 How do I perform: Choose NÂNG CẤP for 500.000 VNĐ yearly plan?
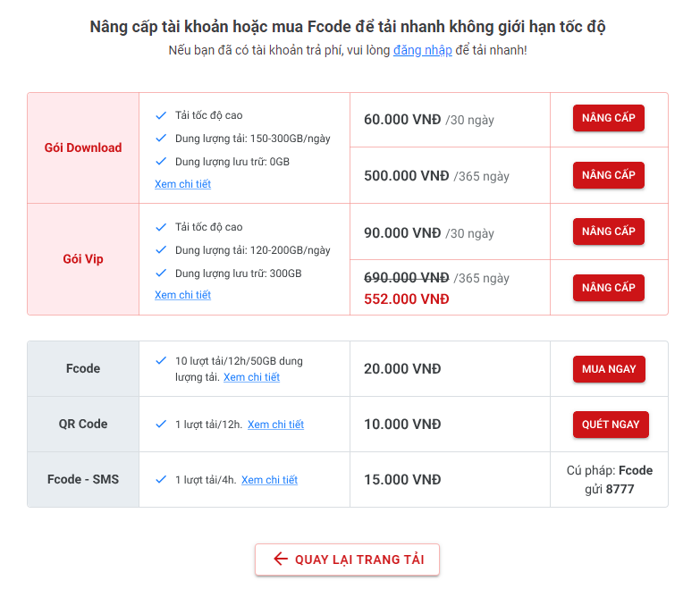tap(609, 175)
